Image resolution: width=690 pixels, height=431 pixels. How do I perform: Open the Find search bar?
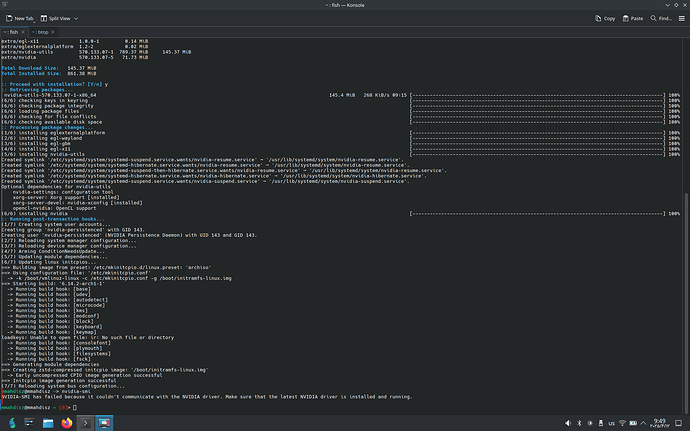pyautogui.click(x=661, y=18)
